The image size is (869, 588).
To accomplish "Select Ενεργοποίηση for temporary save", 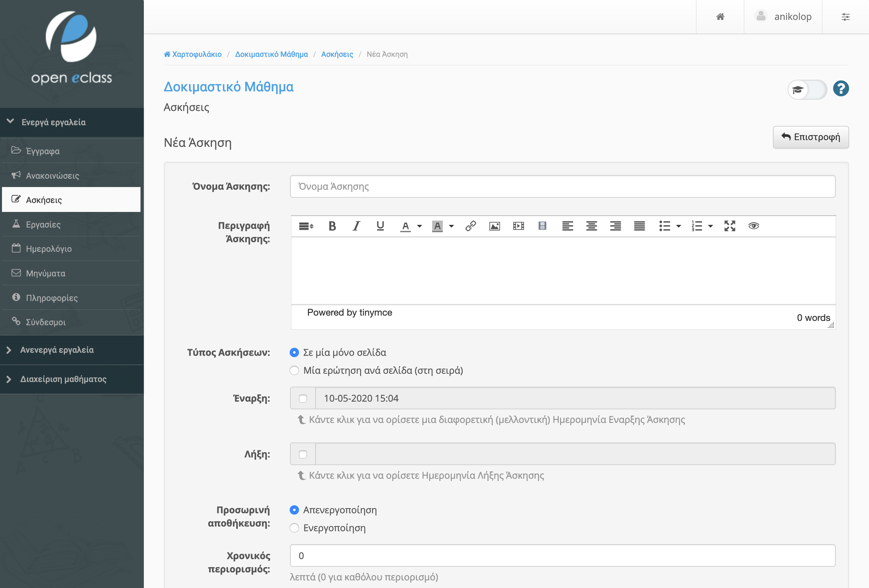I will pyautogui.click(x=294, y=528).
